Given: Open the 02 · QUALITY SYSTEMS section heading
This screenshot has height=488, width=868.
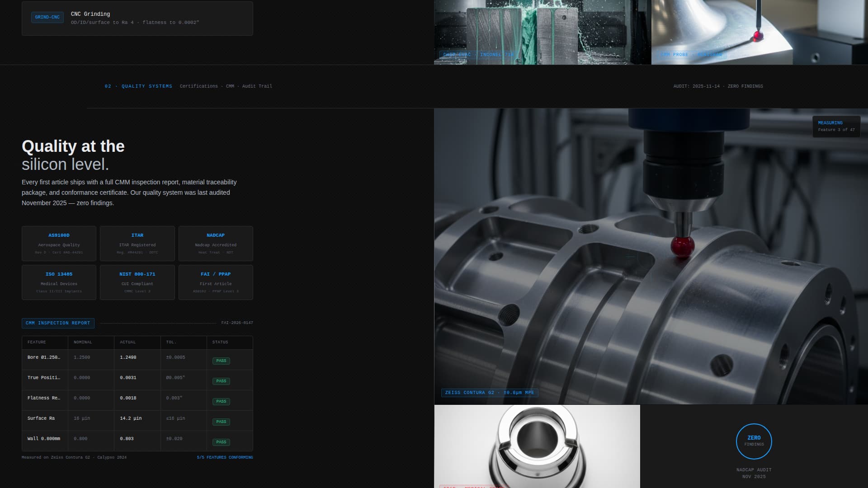Looking at the screenshot, I should [138, 86].
